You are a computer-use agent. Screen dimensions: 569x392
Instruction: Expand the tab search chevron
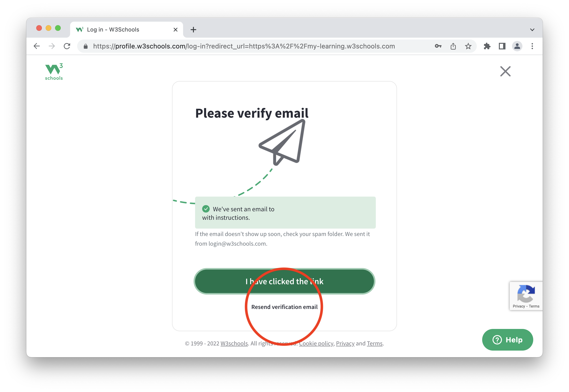pyautogui.click(x=532, y=30)
